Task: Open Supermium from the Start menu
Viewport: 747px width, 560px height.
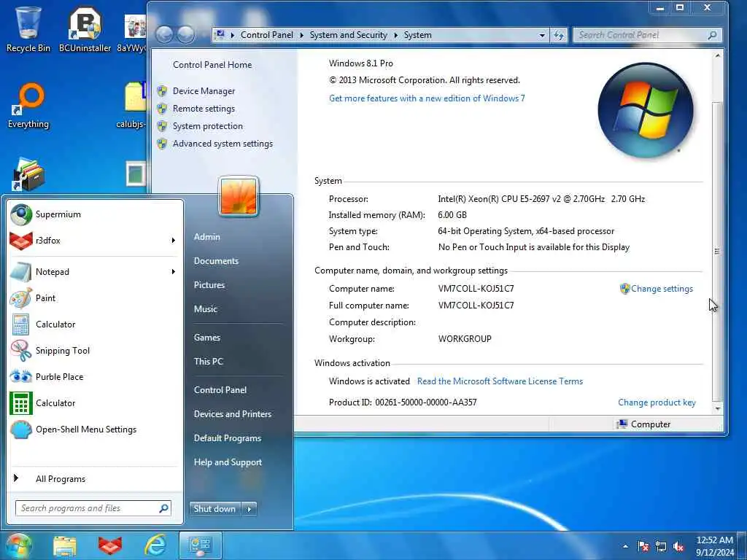Action: [x=94, y=214]
